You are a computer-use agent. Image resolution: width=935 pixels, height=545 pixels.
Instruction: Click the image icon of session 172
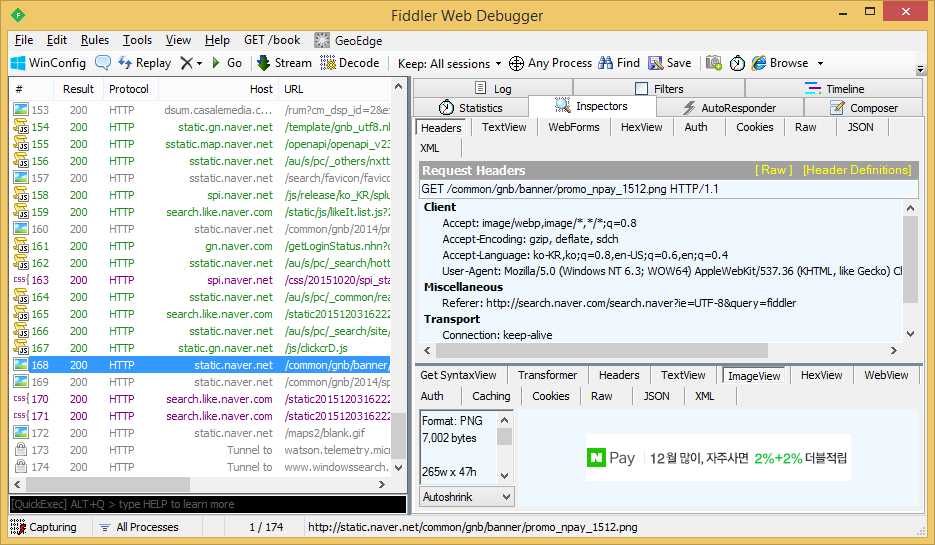21,433
